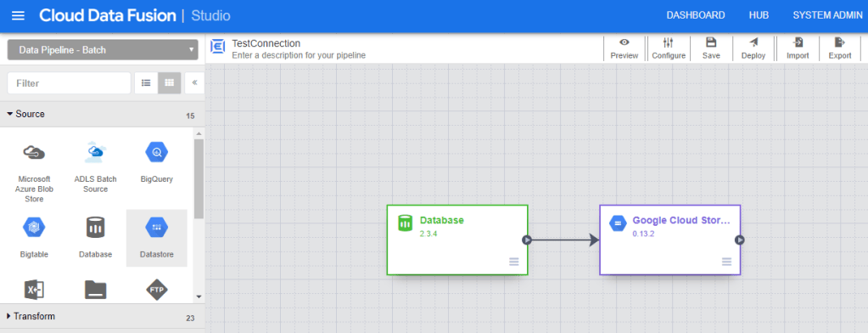Click the plugin filter input field
The width and height of the screenshot is (868, 333).
point(70,83)
